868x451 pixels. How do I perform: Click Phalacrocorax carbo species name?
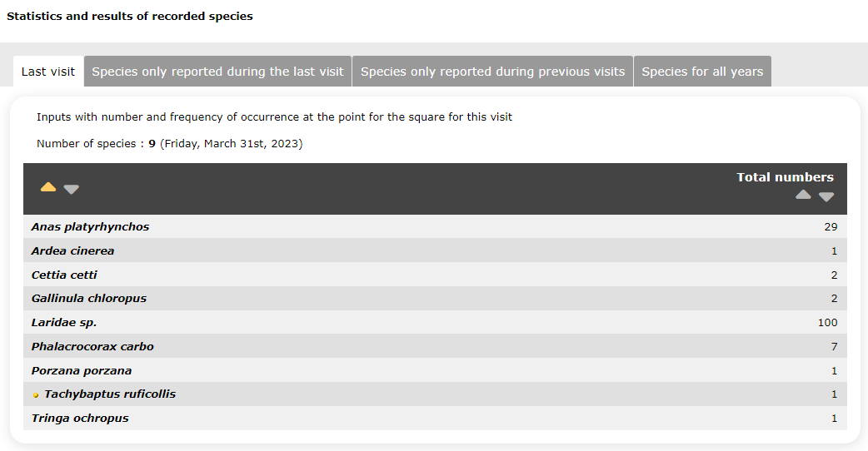92,346
